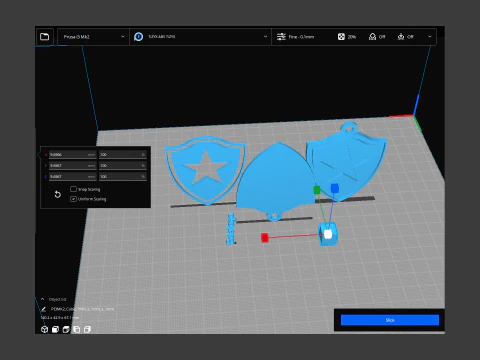Click the blue Slice button
This screenshot has width=480, height=360.
click(x=390, y=320)
